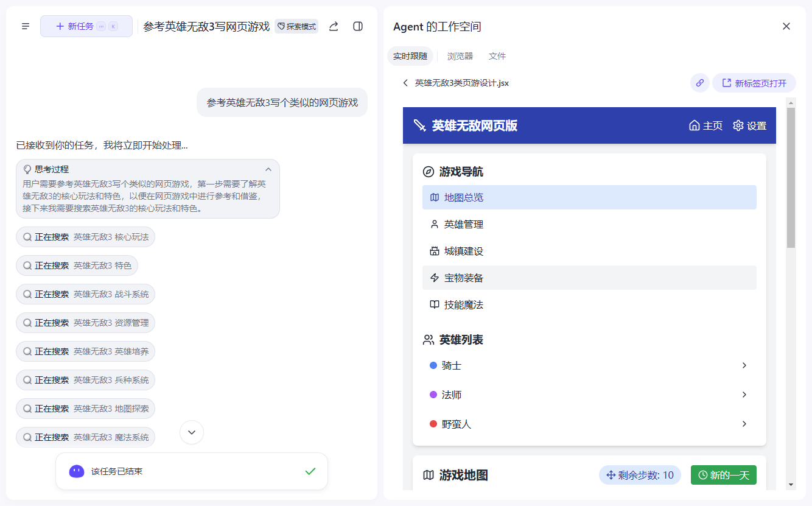Open search chip 英雄无敌3 核心玩法
The image size is (812, 506).
tap(86, 237)
